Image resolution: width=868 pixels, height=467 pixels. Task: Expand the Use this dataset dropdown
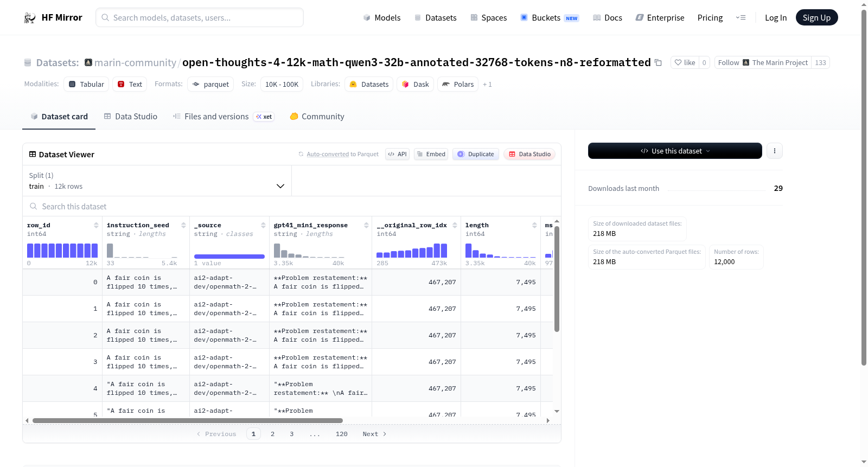675,151
